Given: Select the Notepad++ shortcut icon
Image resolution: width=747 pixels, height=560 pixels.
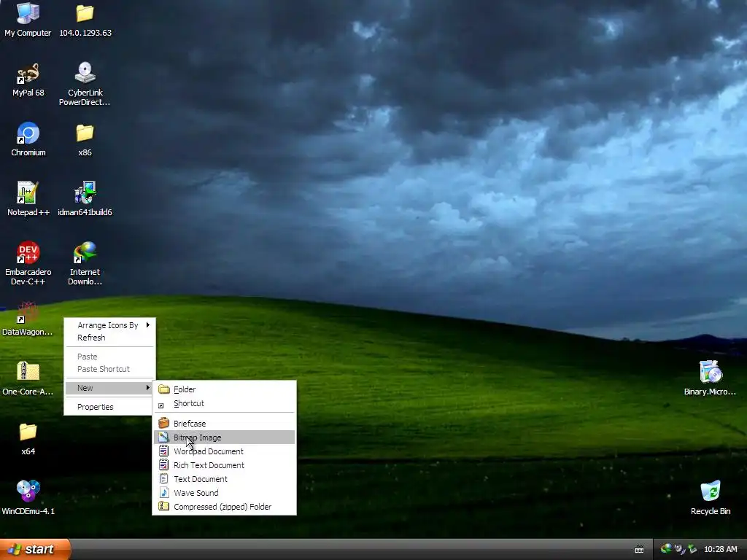Looking at the screenshot, I should (28, 192).
